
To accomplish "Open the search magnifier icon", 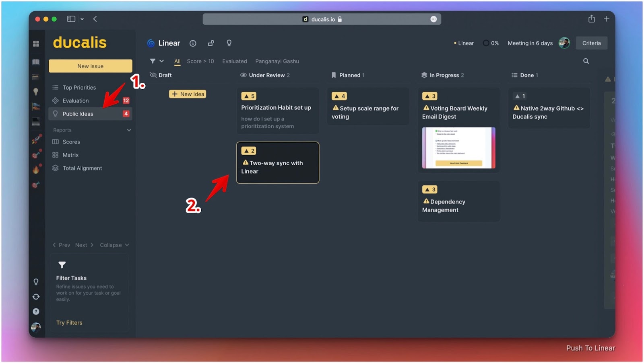I will click(586, 61).
